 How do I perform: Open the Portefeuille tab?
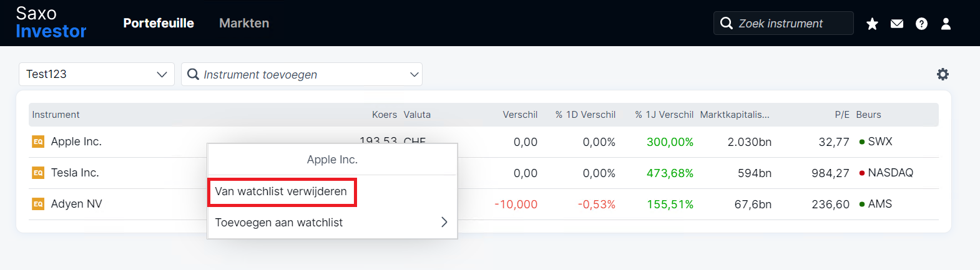[x=159, y=23]
